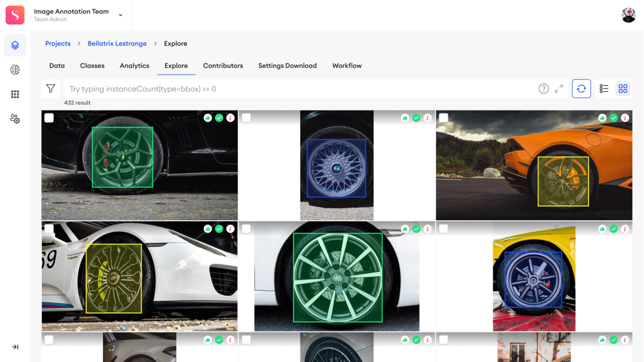Open the yellow car wheel thumbnail
644x362 pixels.
pos(534,276)
